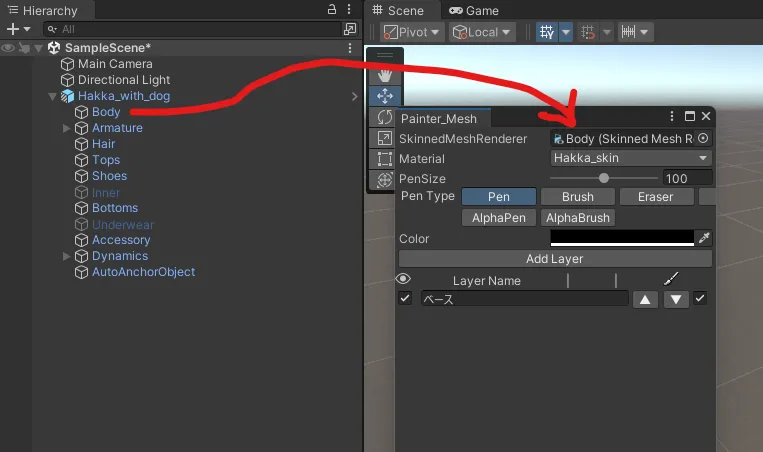This screenshot has height=452, width=763.
Task: Open the Hierarchy panel kebab menu
Action: (x=349, y=9)
